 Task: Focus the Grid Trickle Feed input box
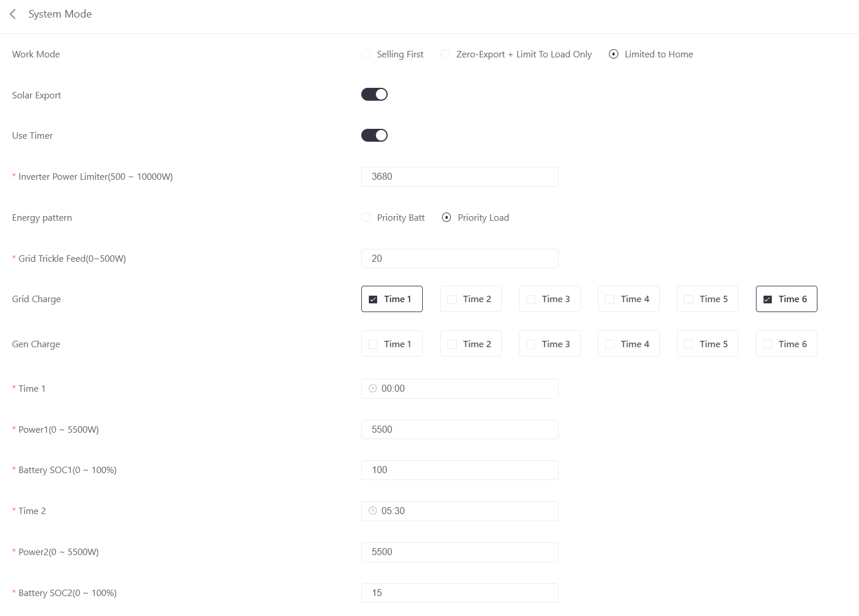pos(460,258)
